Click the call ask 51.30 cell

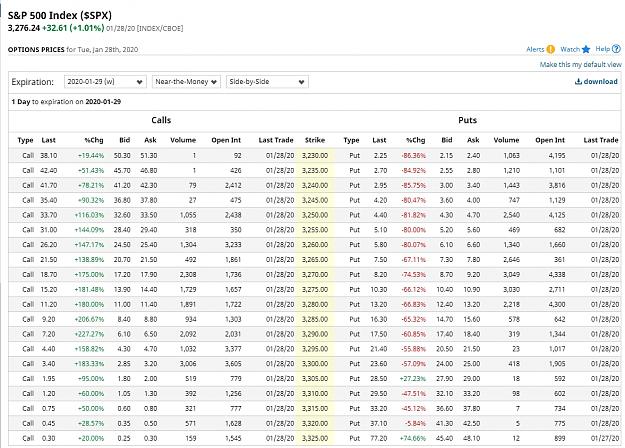149,156
